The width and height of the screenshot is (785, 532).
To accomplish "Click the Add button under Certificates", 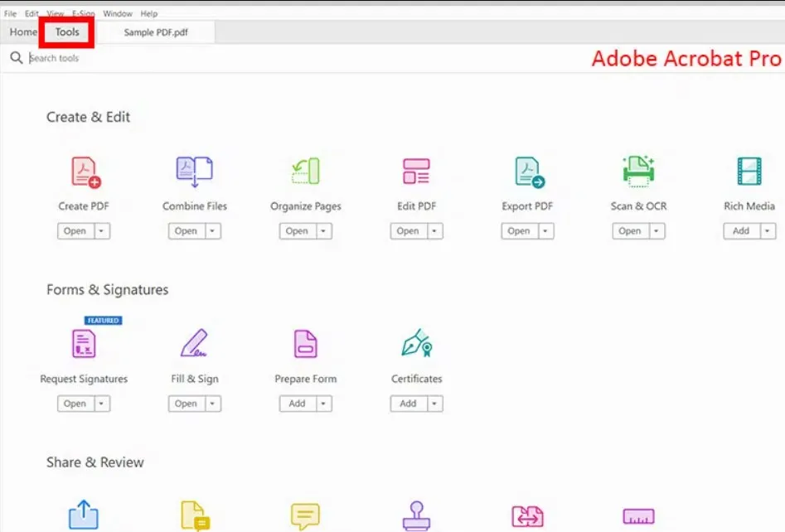I will pyautogui.click(x=409, y=404).
